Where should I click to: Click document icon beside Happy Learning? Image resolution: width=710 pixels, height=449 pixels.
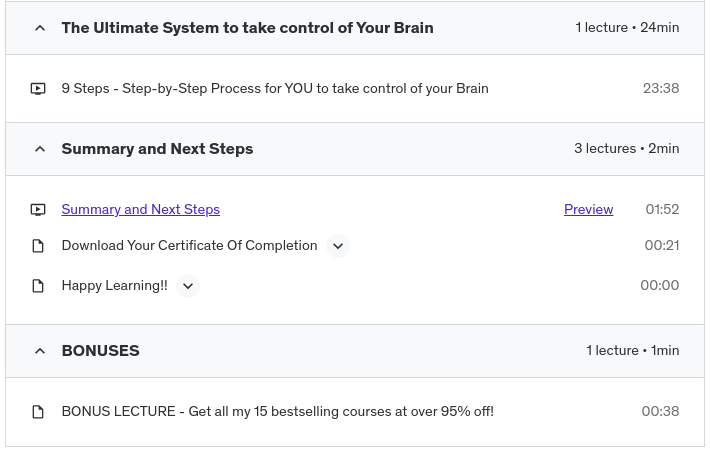coord(38,286)
